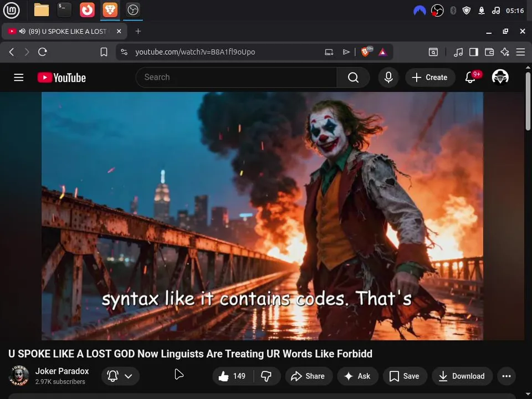Image resolution: width=532 pixels, height=399 pixels.
Task: Open Leo AI assistant icon
Action: point(505,52)
